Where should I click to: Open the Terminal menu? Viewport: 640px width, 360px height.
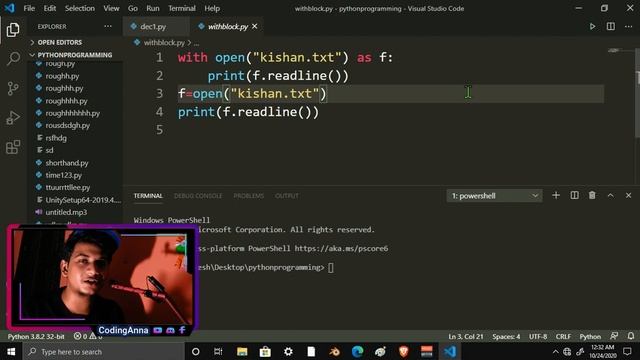tap(182, 8)
